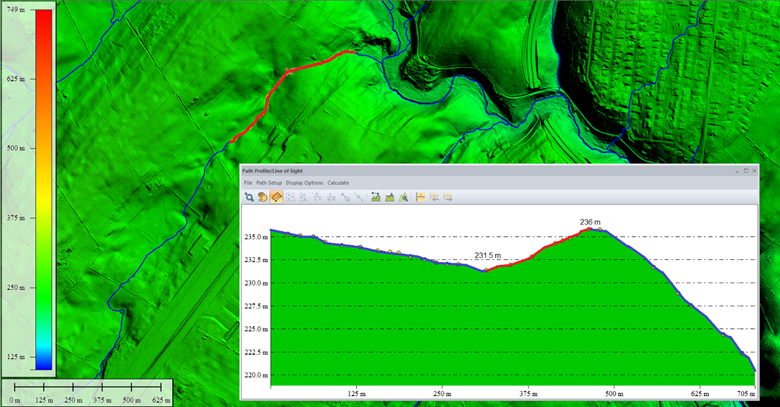Click the green terrain icon with magnifier
Viewport: 780px width, 407px height.
(x=403, y=197)
